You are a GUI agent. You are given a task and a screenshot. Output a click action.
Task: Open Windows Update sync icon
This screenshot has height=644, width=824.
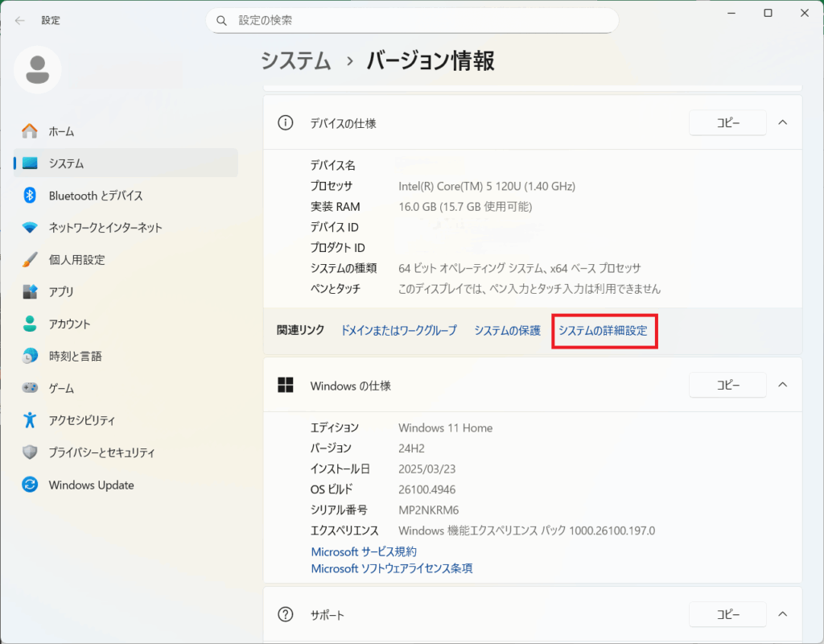coord(30,485)
